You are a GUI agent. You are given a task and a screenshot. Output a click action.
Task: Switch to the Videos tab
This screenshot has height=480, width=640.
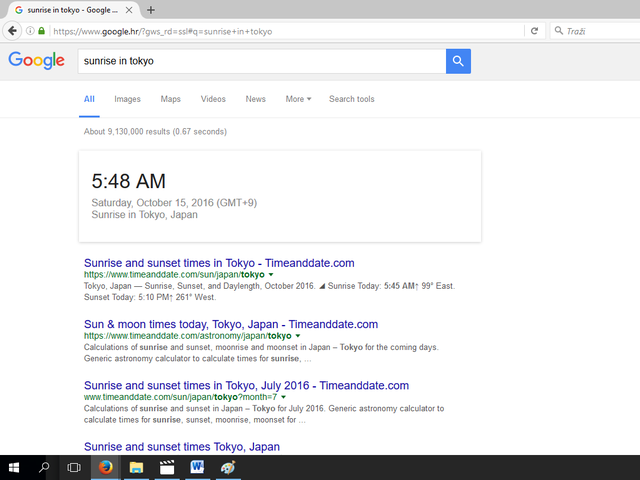(213, 99)
